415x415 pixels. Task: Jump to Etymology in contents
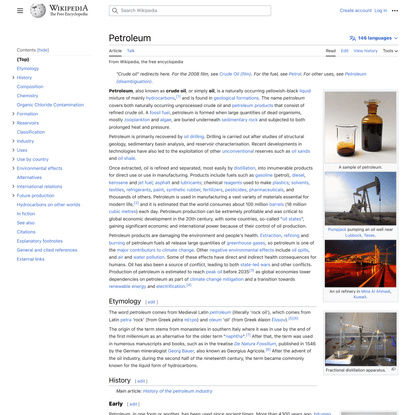pos(28,69)
